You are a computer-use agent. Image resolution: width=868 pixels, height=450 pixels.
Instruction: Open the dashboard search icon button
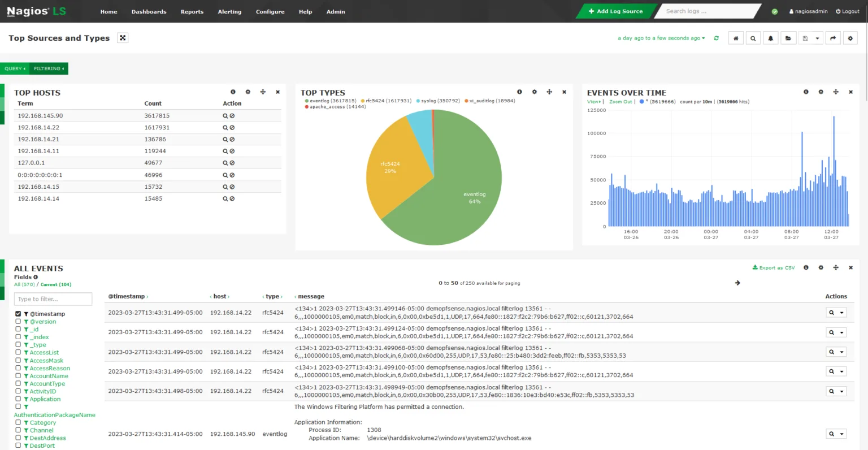click(753, 38)
